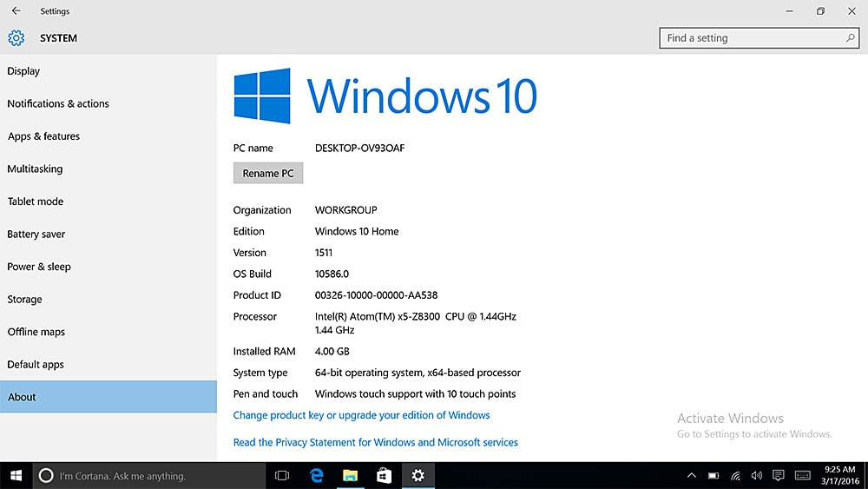Click Cortana's Ask me anything search box
The image size is (868, 489).
[x=149, y=475]
